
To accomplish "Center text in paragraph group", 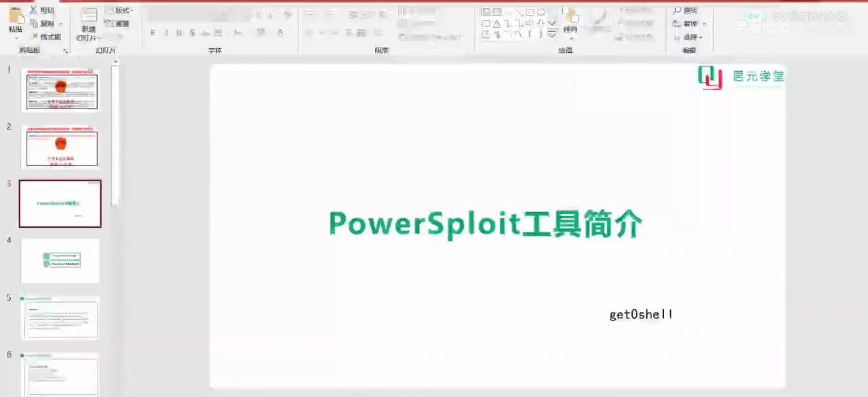I will (x=322, y=32).
